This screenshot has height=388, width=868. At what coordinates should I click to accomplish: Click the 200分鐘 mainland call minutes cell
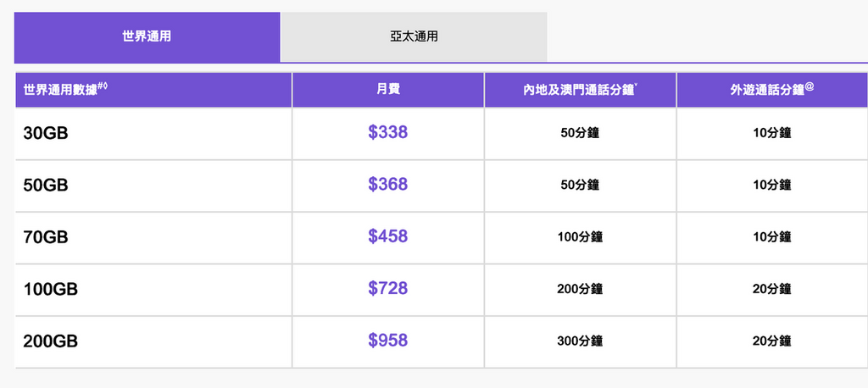pos(580,290)
